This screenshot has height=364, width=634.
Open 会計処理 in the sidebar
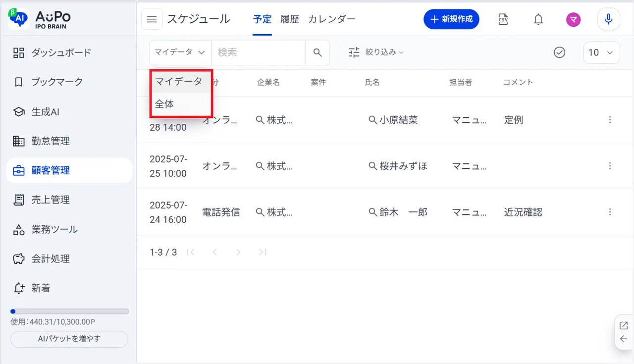[x=69, y=259]
